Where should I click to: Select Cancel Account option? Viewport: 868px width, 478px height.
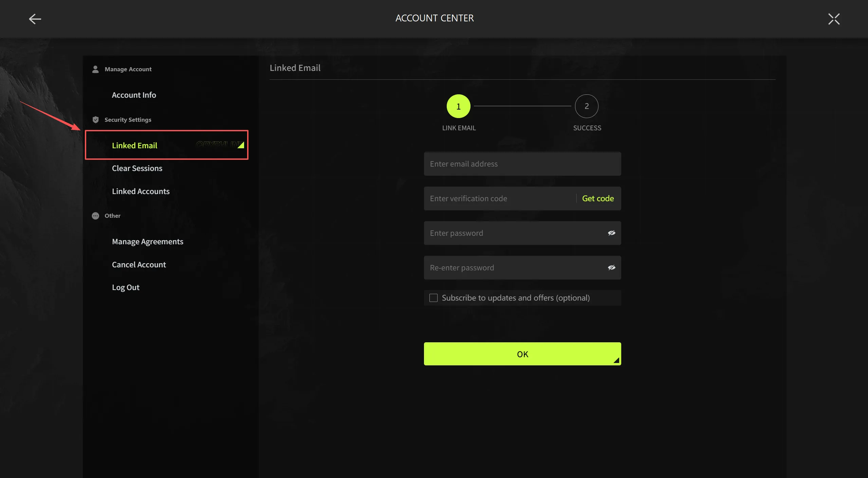pyautogui.click(x=139, y=265)
